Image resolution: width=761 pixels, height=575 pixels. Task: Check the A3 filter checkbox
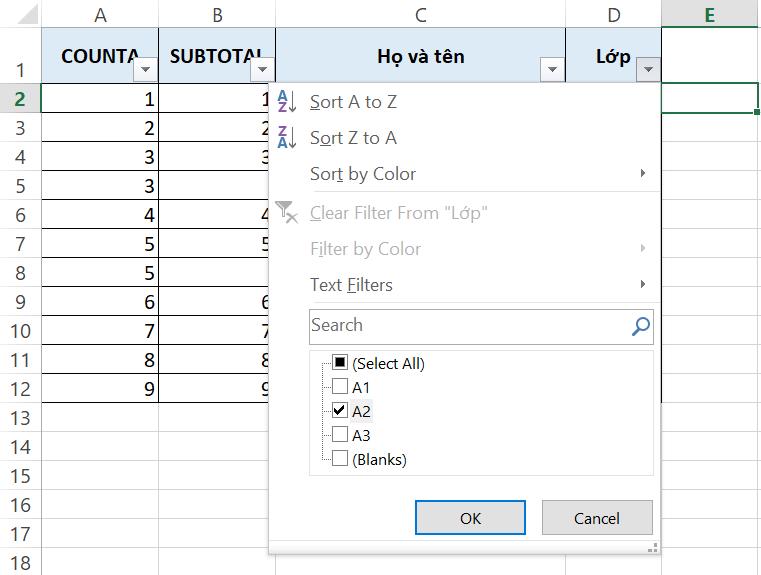pyautogui.click(x=340, y=434)
